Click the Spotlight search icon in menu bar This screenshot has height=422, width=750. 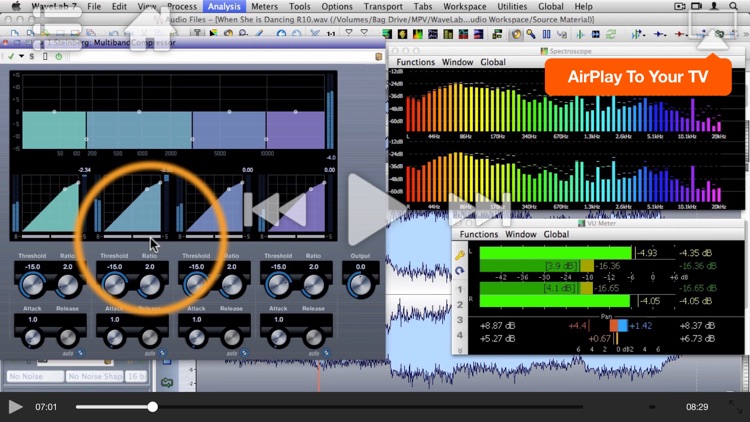click(x=733, y=6)
